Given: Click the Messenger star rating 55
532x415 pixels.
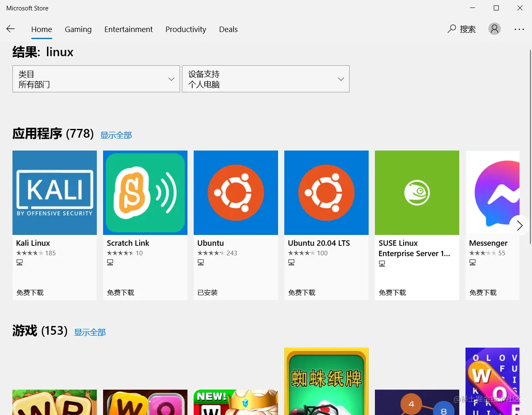Looking at the screenshot, I should click(487, 253).
